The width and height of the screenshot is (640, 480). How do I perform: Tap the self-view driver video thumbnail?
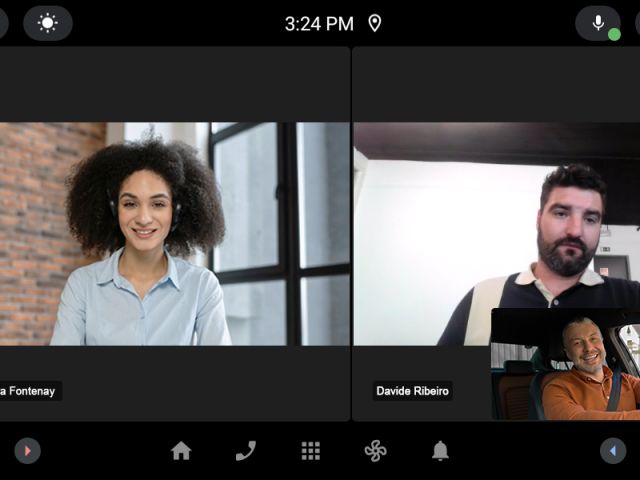pyautogui.click(x=566, y=364)
